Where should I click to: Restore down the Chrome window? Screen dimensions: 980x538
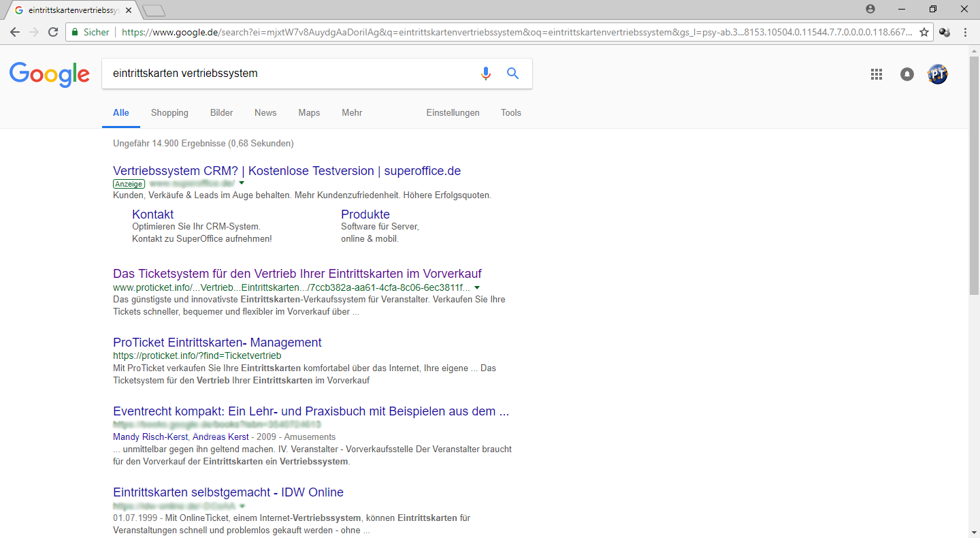933,9
